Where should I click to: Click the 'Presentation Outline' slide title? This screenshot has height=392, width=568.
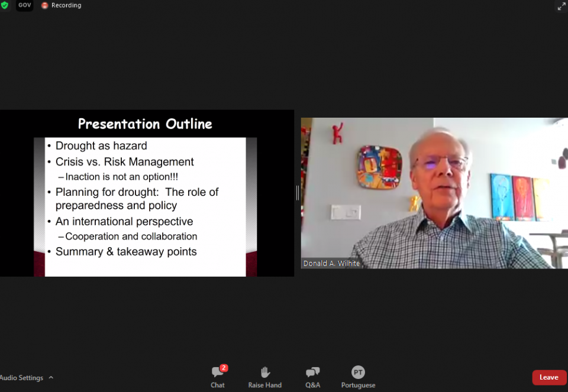(145, 124)
